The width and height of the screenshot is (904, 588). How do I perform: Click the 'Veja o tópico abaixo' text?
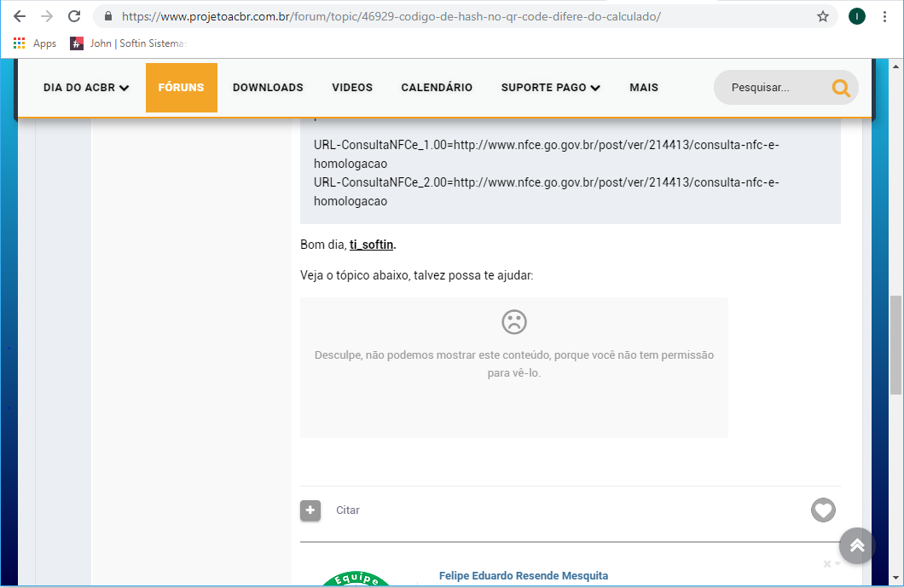pos(417,275)
